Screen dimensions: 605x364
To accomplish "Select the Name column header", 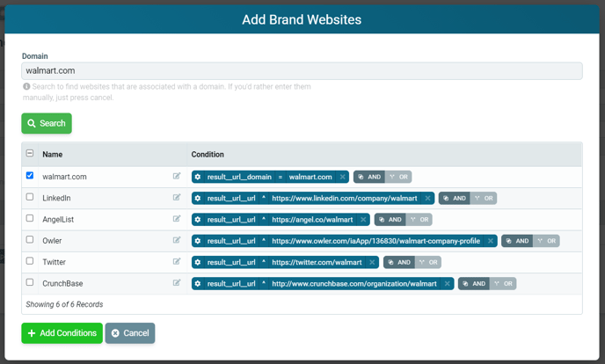I will coord(53,154).
